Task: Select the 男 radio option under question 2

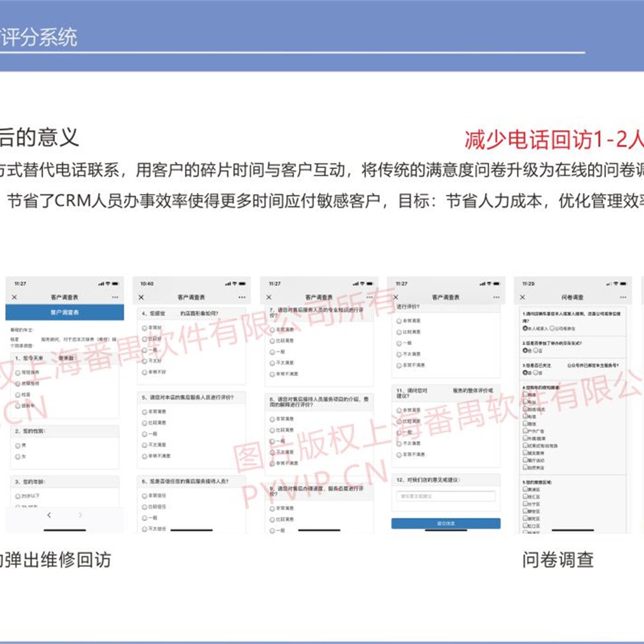Action: (18, 446)
